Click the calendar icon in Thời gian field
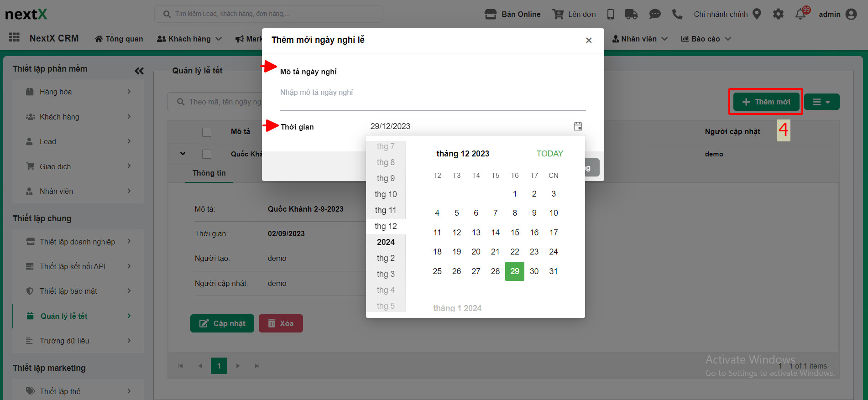 click(x=578, y=126)
